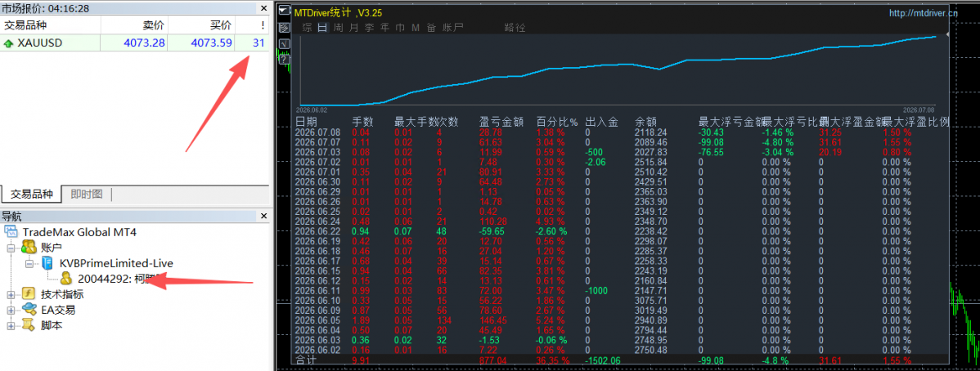
Task: Click the TradeMax Global MT4 root icon
Action: [x=13, y=232]
